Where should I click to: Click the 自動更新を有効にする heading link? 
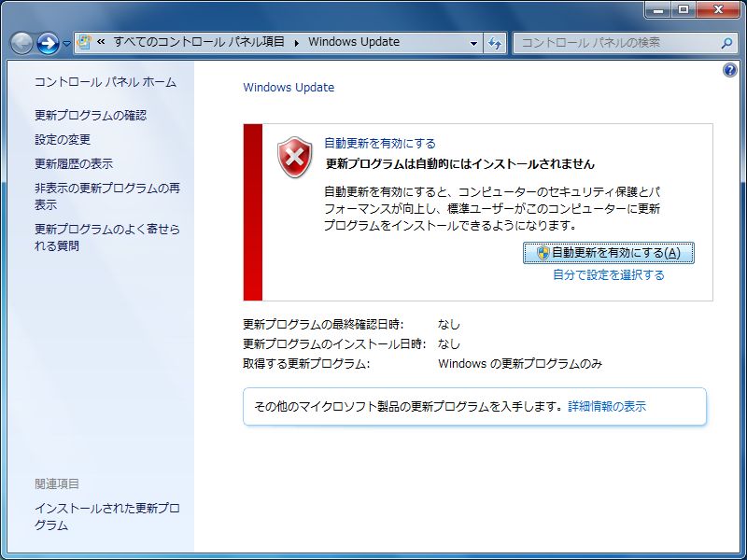pyautogui.click(x=380, y=144)
